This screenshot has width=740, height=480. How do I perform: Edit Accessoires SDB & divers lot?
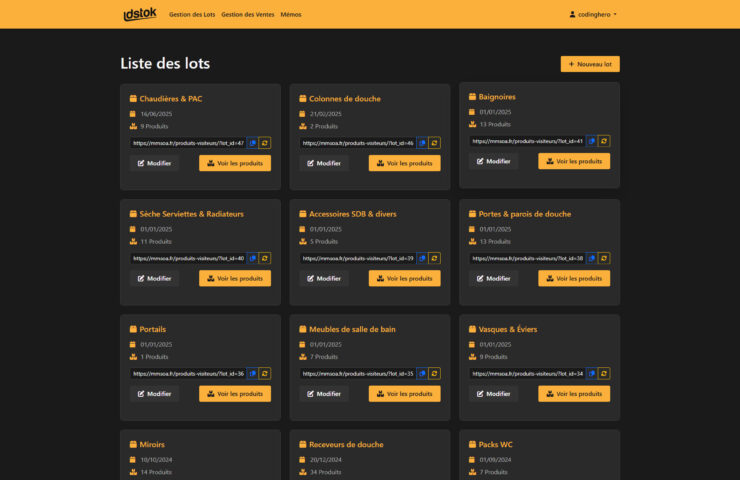[x=324, y=278]
